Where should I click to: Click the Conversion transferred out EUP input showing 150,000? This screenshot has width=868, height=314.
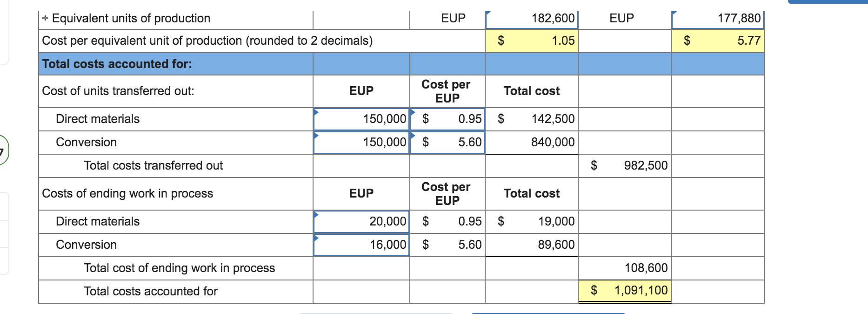click(362, 142)
